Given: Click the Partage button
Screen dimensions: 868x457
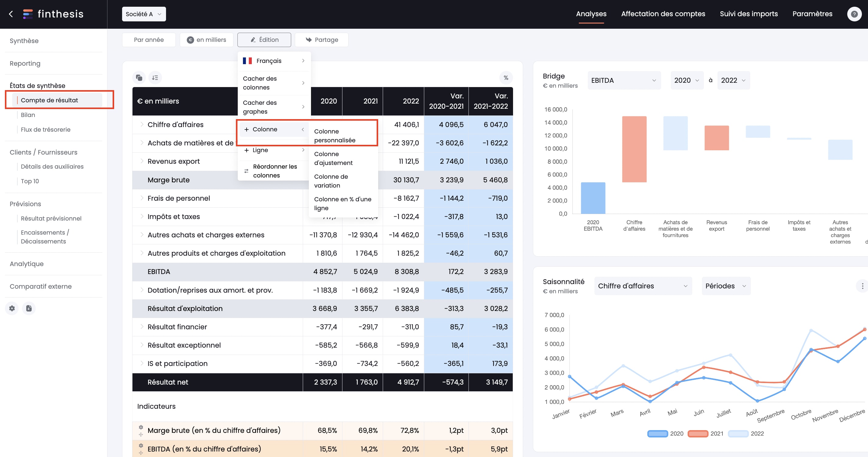Looking at the screenshot, I should tap(321, 40).
